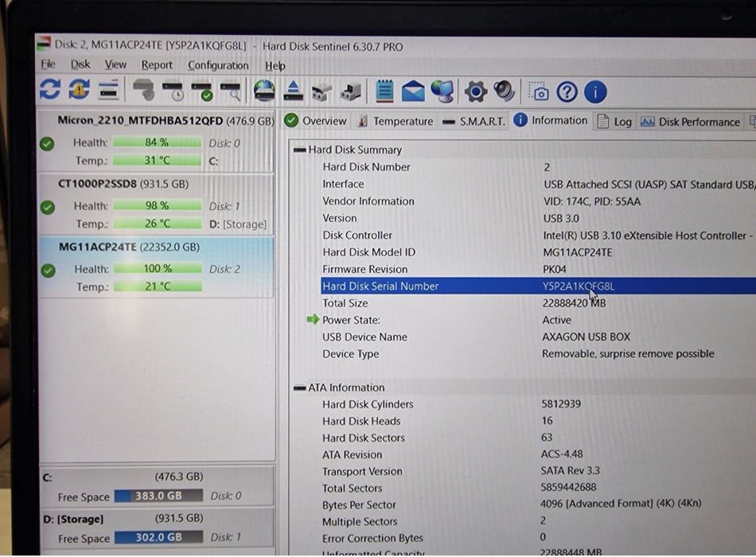The height and width of the screenshot is (557, 756).
Task: Switch to the Temperature tab
Action: click(396, 121)
